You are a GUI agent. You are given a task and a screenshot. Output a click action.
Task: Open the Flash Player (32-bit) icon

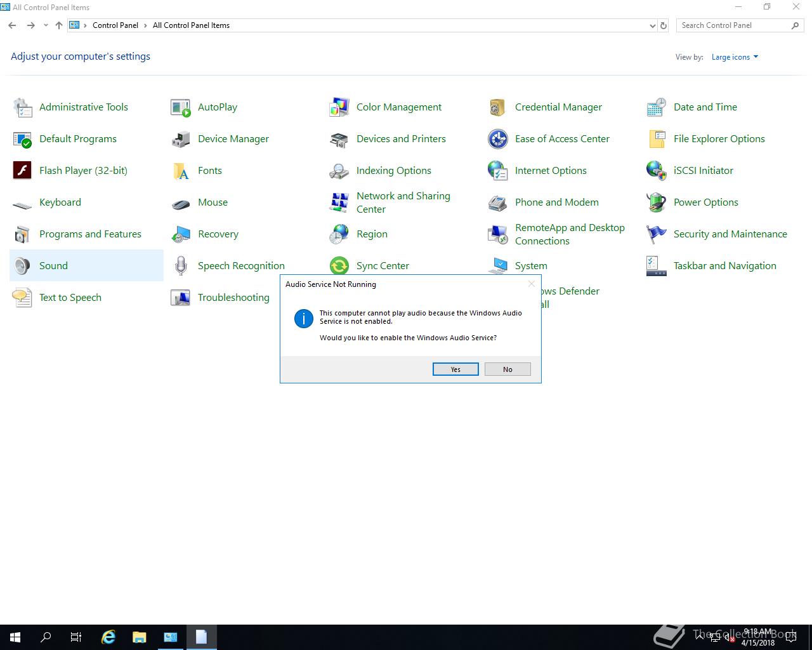coord(22,171)
